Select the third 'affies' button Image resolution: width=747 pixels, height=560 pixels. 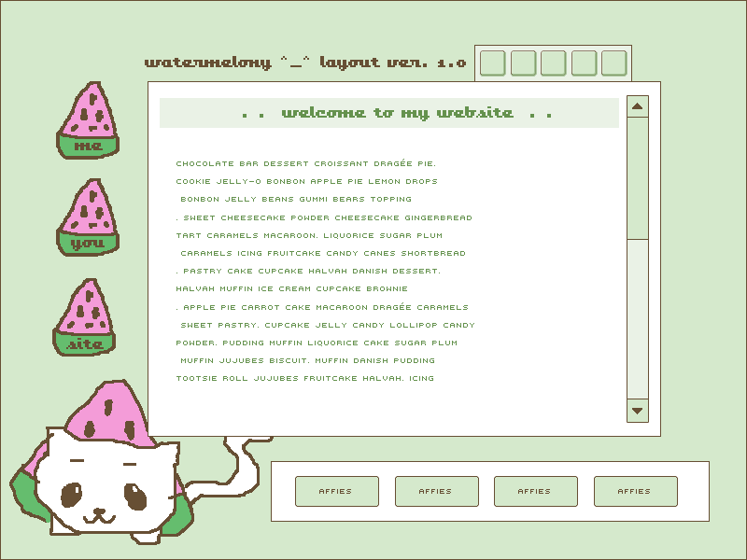(x=534, y=491)
